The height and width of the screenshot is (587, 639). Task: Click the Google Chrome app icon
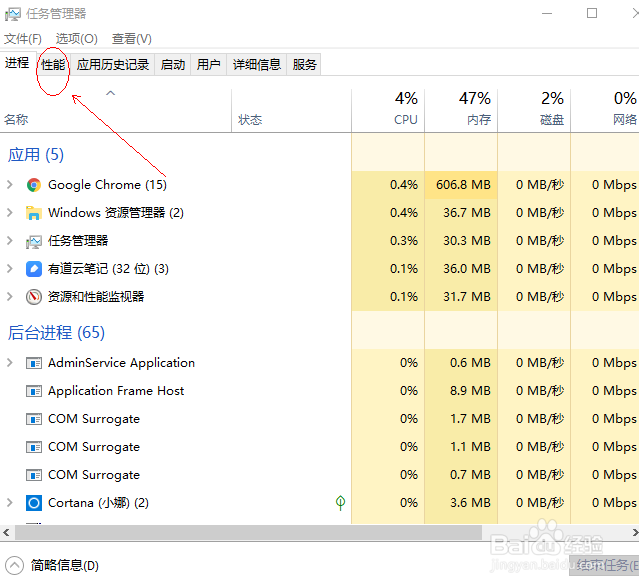pos(34,185)
